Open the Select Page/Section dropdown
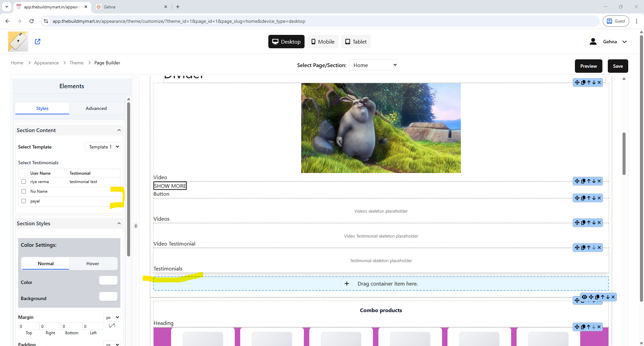The width and height of the screenshot is (644, 346). point(374,65)
